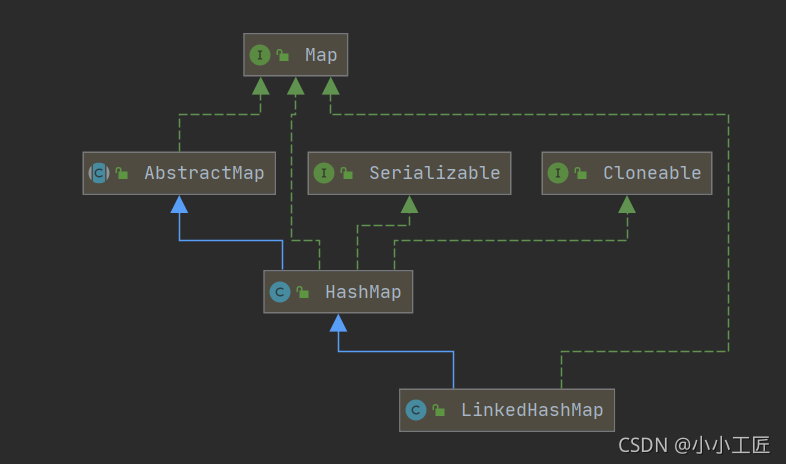Image resolution: width=786 pixels, height=464 pixels.
Task: Select the AbstractMap class label
Action: click(204, 173)
